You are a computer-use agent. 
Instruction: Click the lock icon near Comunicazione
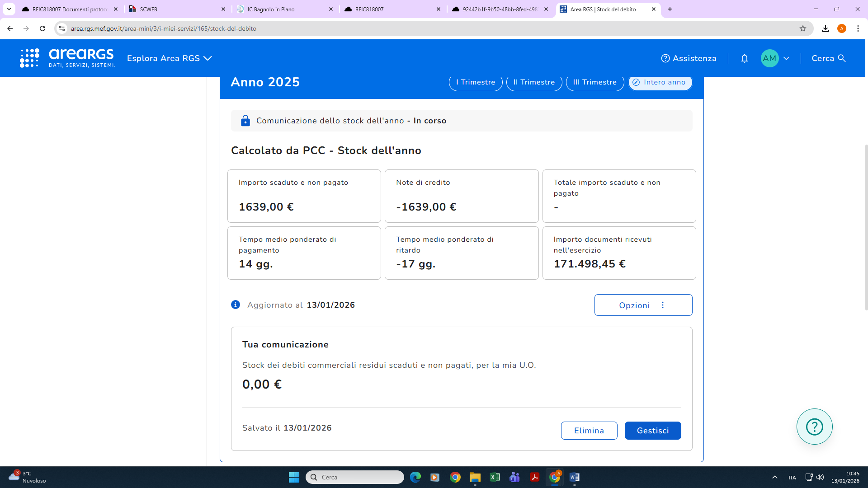(x=245, y=121)
